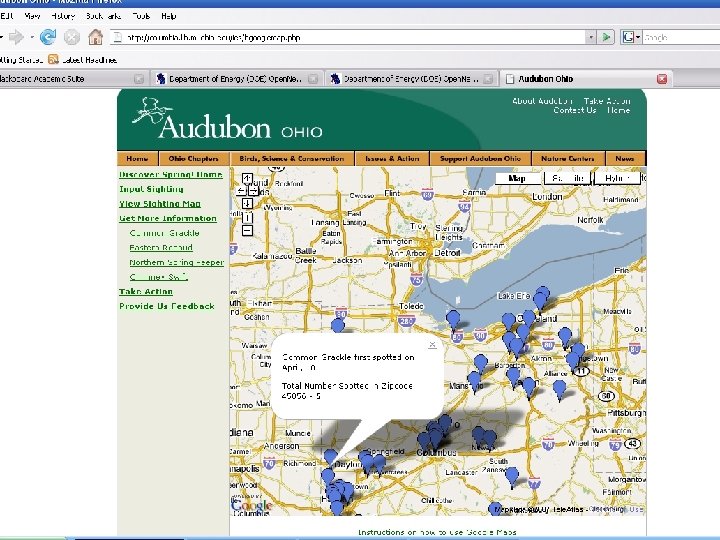
Task: Click the map marker north of Toledo interstate 80 sign
Action: click(x=338, y=326)
